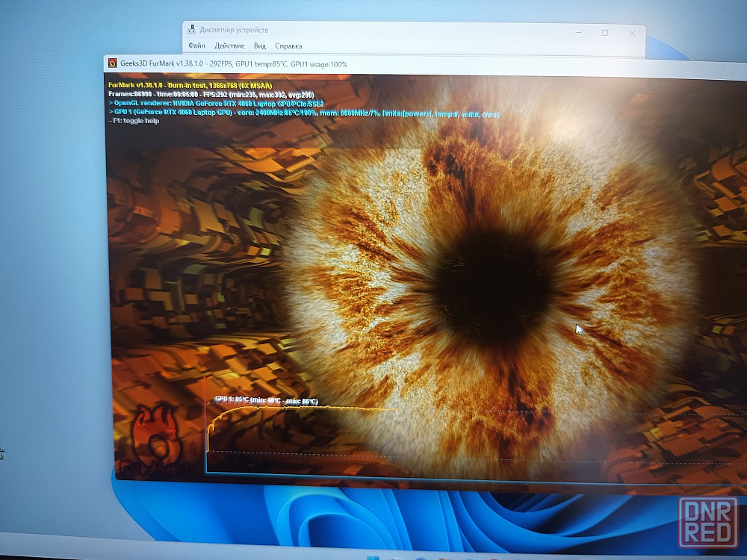Click the yellow 'Burn-in test, 1366x768' overlay line
The height and width of the screenshot is (560, 747).
pyautogui.click(x=190, y=86)
